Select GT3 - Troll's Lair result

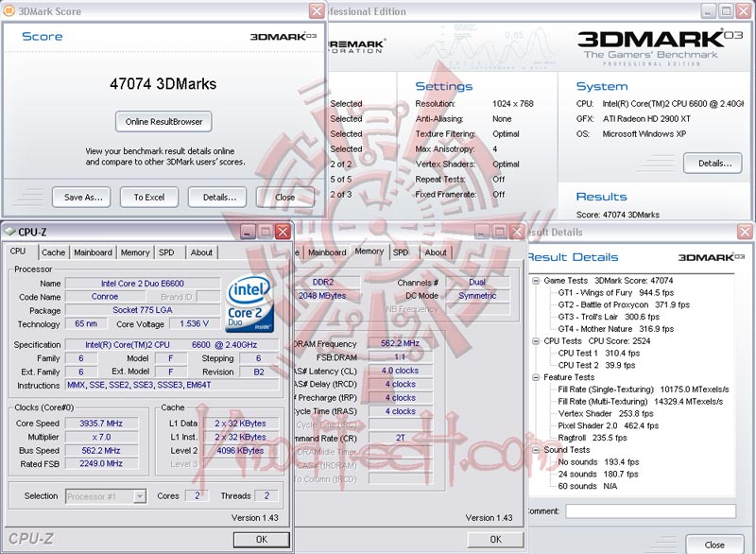[x=609, y=317]
